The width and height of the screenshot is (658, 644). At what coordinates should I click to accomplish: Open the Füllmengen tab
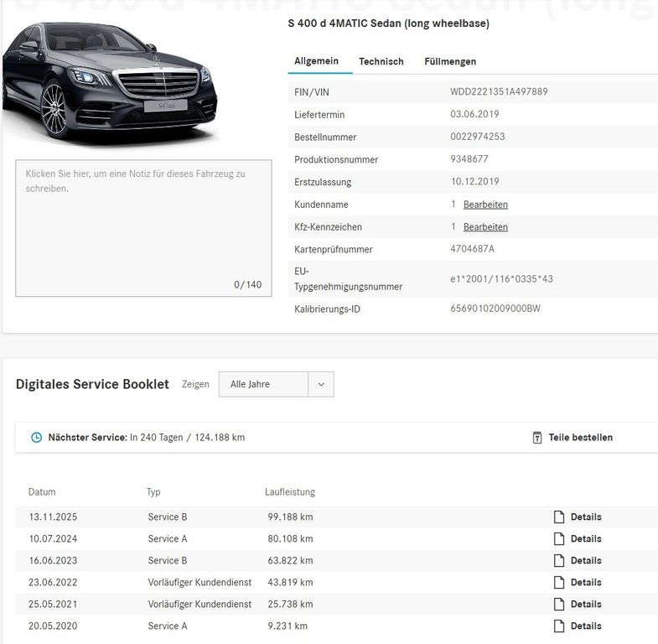click(x=450, y=62)
